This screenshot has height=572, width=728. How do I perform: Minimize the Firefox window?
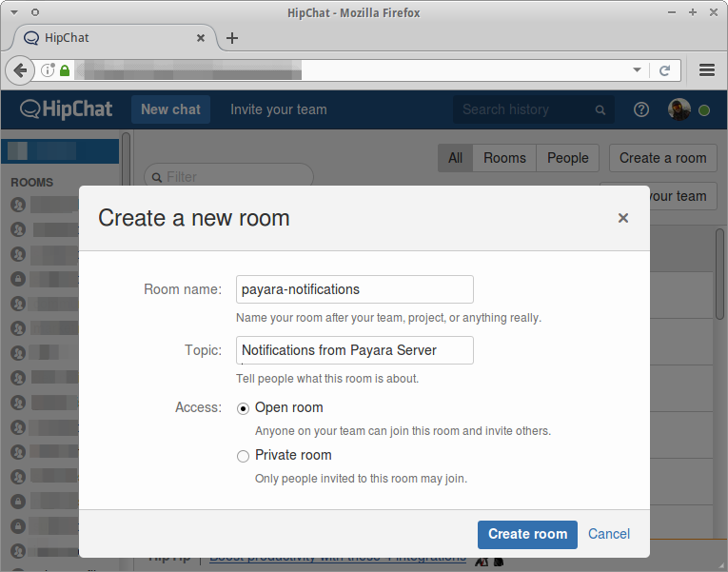(x=672, y=12)
